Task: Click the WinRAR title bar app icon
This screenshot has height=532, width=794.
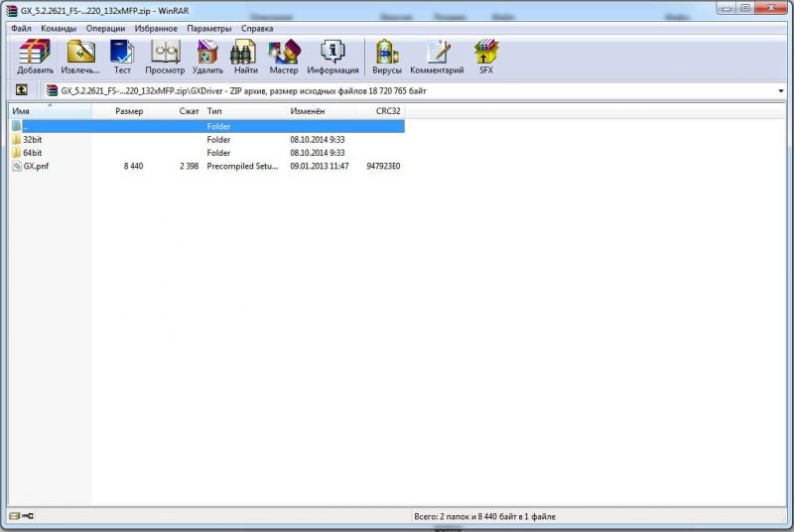Action: click(x=12, y=10)
